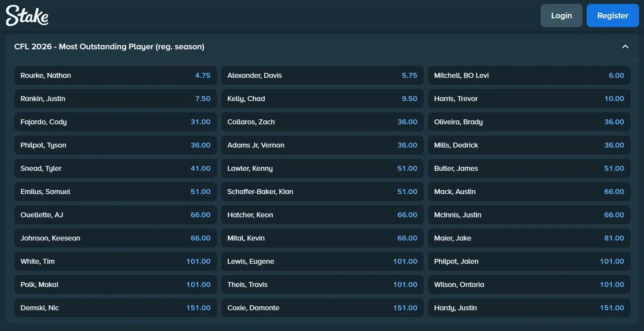
Task: Select Mack, Austin selection
Action: click(x=529, y=192)
